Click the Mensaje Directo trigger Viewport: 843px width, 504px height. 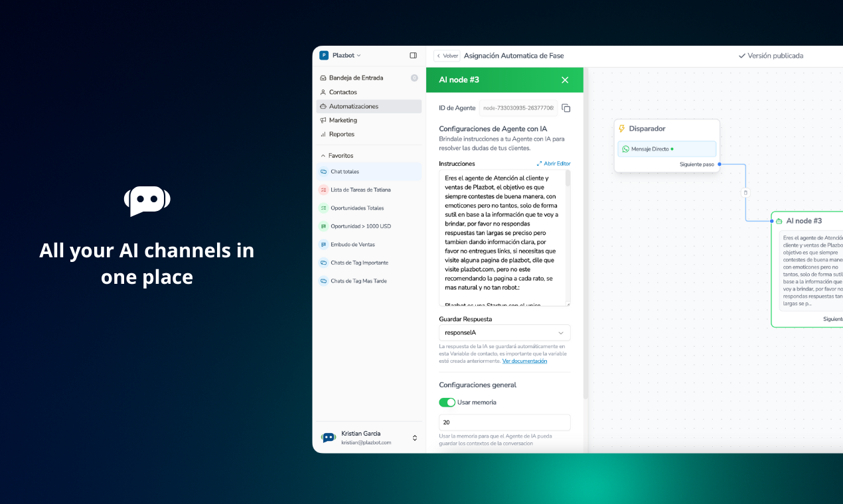click(666, 149)
